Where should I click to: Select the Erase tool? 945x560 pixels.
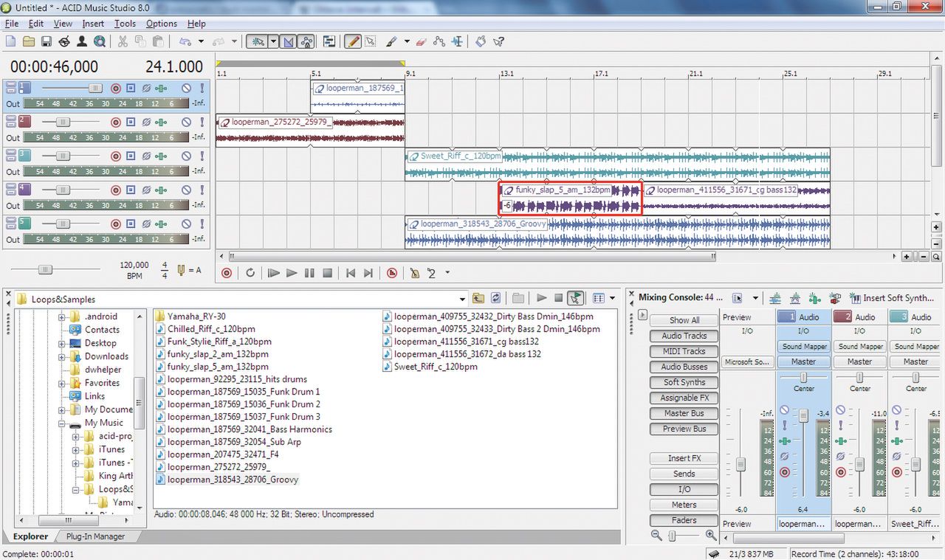coord(422,42)
